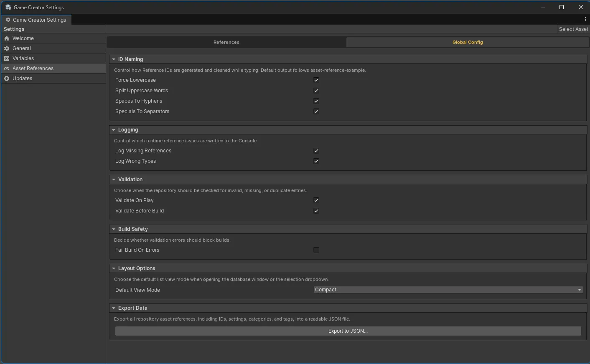Viewport: 590px width, 364px height.
Task: Collapse the Export Data section
Action: [x=114, y=308]
